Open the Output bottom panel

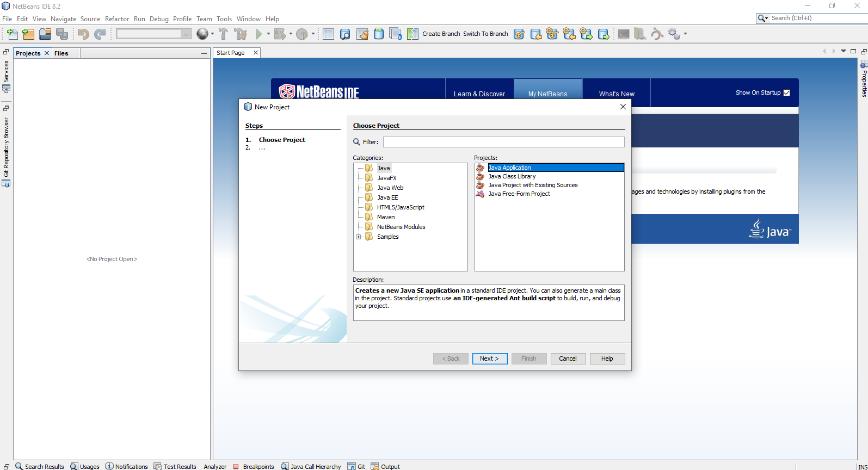(x=385, y=466)
